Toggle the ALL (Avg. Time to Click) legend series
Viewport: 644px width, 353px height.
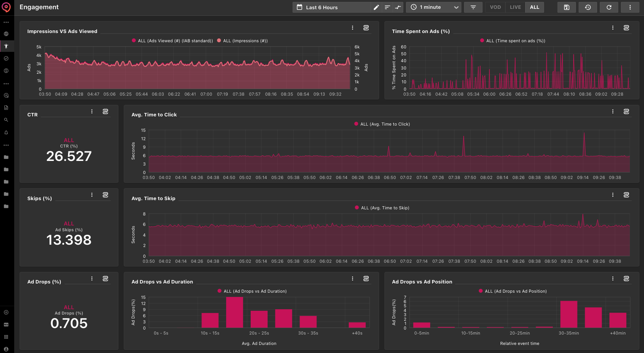pos(382,124)
